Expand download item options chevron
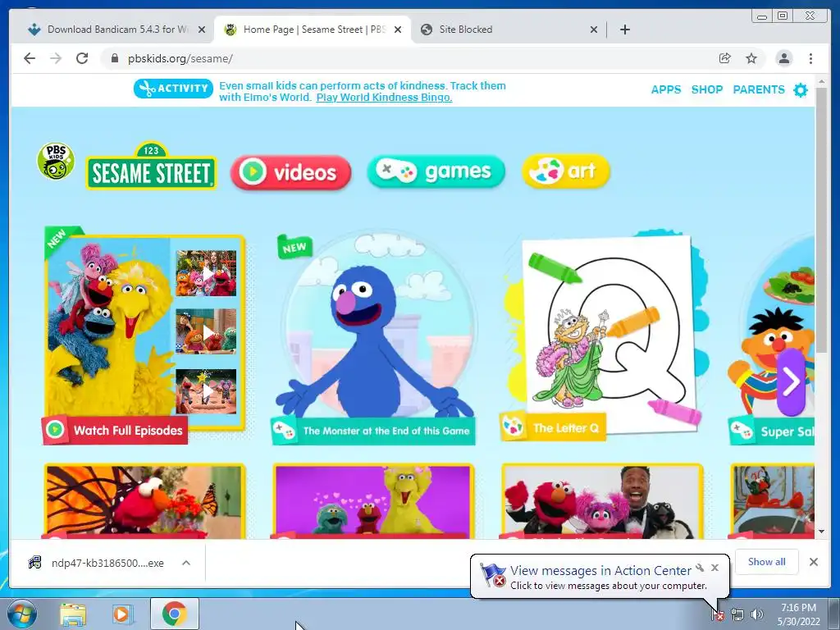 click(x=186, y=563)
